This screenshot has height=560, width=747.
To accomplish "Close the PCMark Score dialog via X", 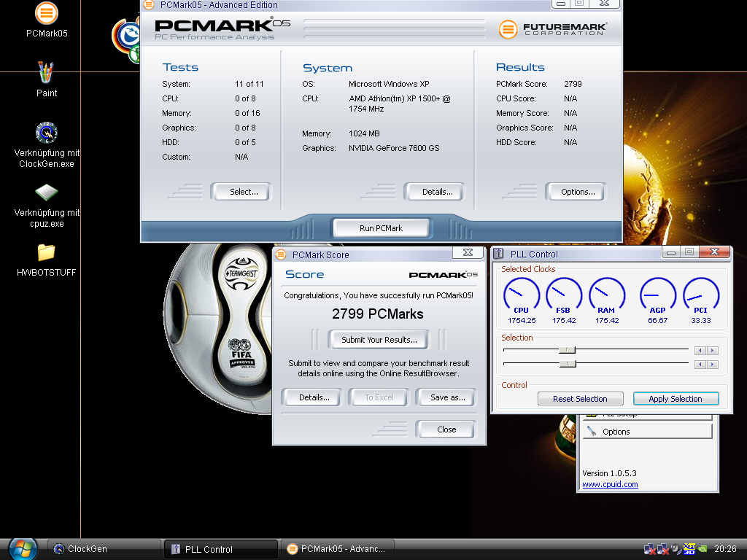I will point(468,252).
